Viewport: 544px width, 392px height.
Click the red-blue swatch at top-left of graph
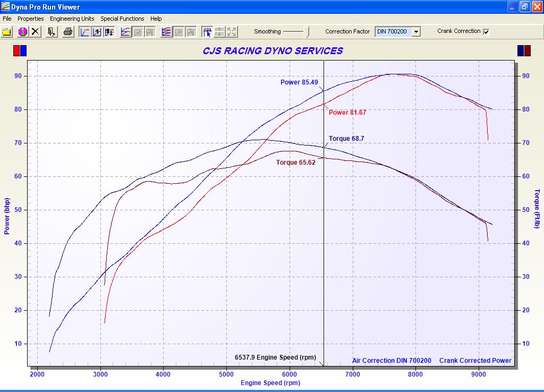(x=20, y=51)
